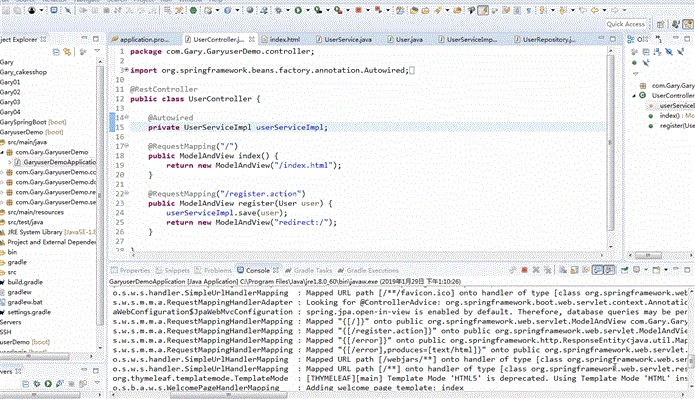The width and height of the screenshot is (695, 399).
Task: Expand the folded import block on line 3
Action: point(126,70)
